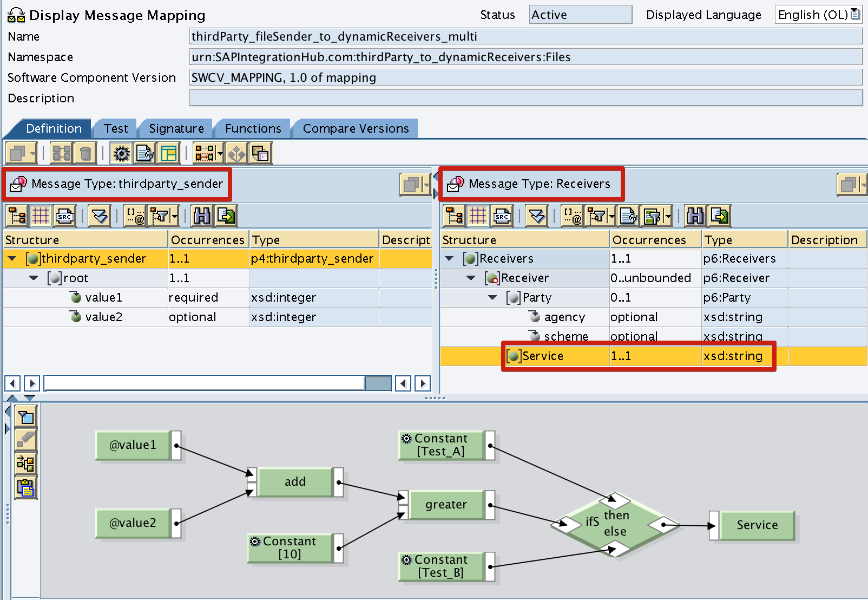Select the clipboard icon in the mapping editor sidebar

click(x=25, y=488)
